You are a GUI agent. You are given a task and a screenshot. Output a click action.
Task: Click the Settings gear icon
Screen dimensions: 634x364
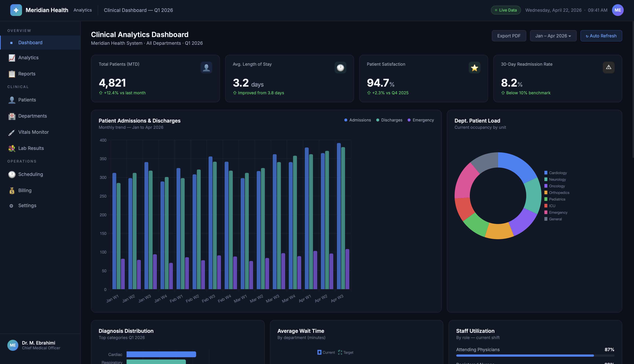point(11,206)
